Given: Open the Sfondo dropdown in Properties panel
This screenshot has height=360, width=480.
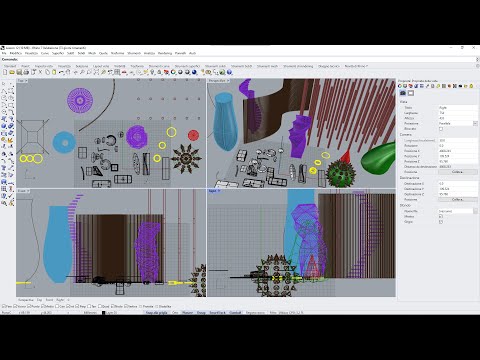Looking at the screenshot, I should click(475, 211).
